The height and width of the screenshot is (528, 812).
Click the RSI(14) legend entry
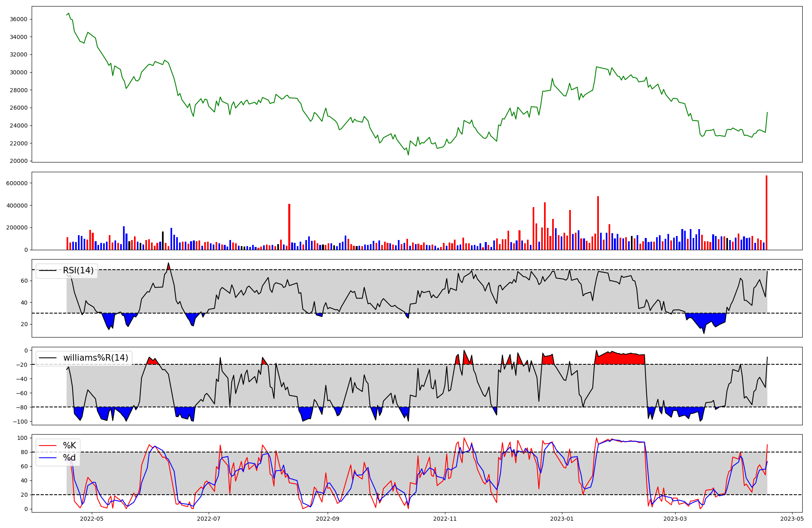(x=78, y=270)
